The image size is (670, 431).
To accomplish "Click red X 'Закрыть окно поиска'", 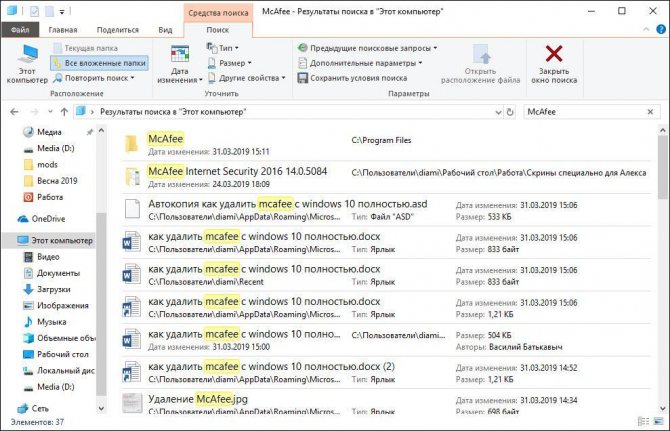I will (x=554, y=64).
